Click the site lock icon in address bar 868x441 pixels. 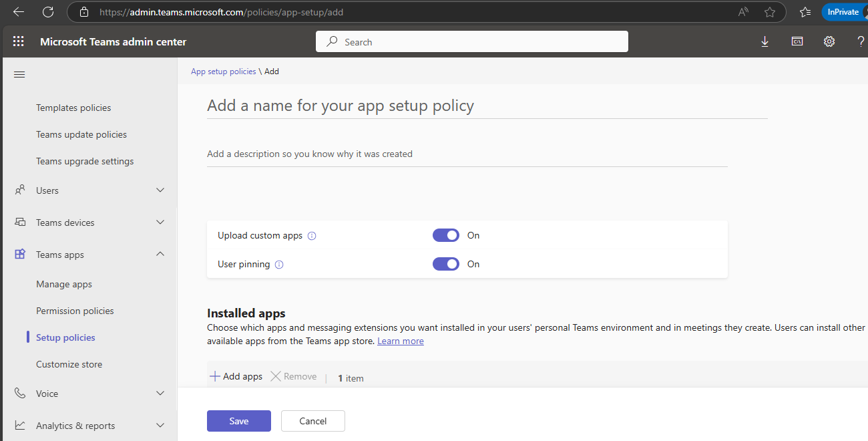click(83, 12)
